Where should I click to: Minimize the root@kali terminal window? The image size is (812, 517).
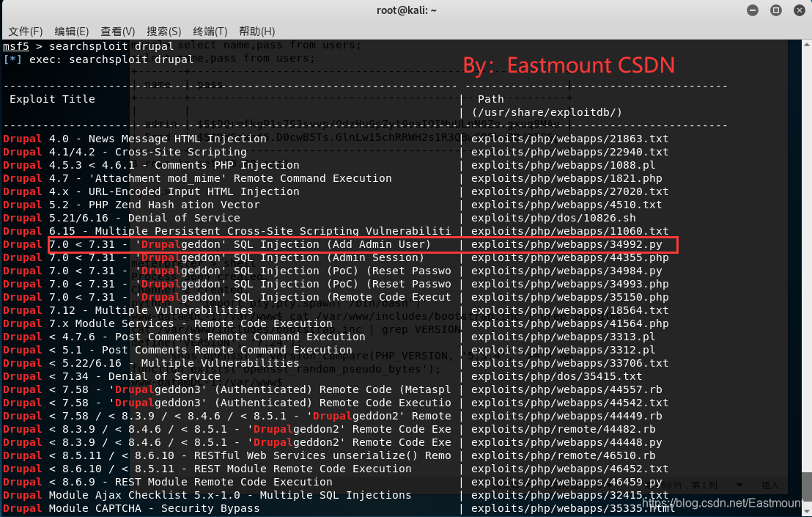753,10
